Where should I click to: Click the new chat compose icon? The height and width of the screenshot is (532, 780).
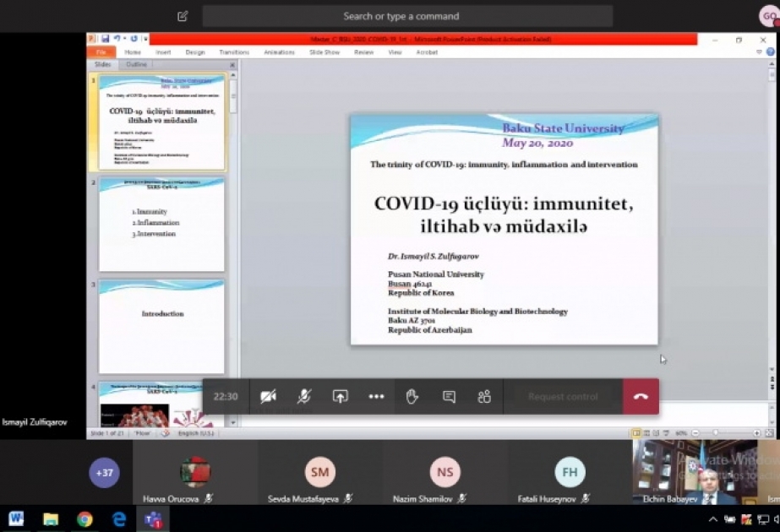(183, 16)
